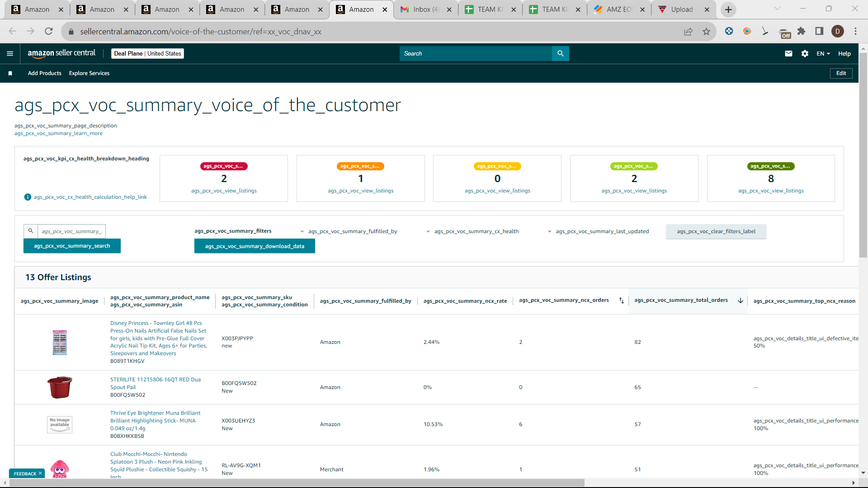The image size is (868, 488).
Task: Open the Club Mocchi-Mocchi Splatoon plush link
Action: (x=159, y=465)
